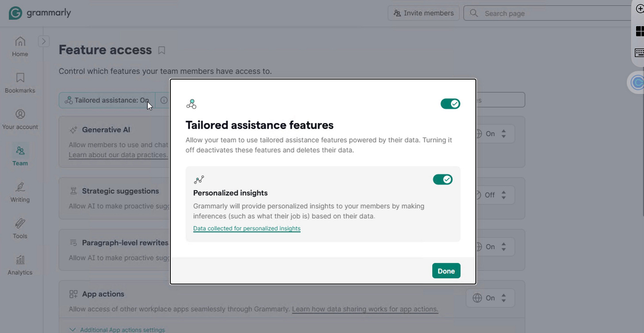
Task: Click the Personalized insights label
Action: click(230, 193)
